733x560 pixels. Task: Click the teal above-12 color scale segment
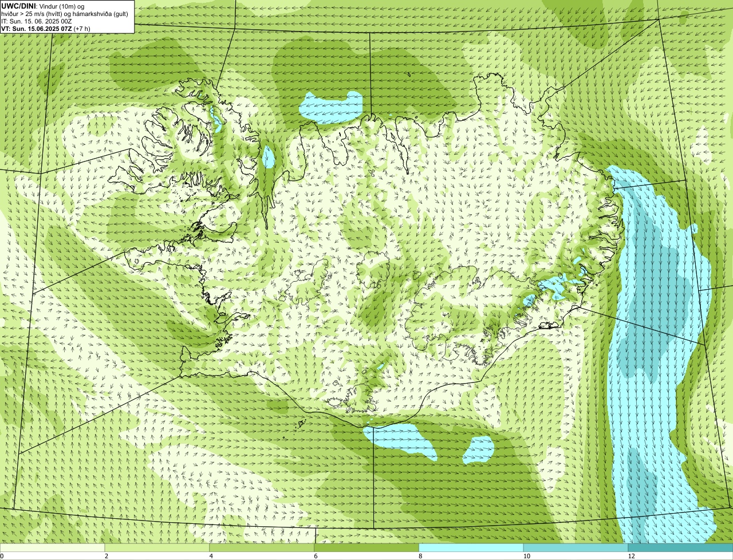[x=680, y=548]
